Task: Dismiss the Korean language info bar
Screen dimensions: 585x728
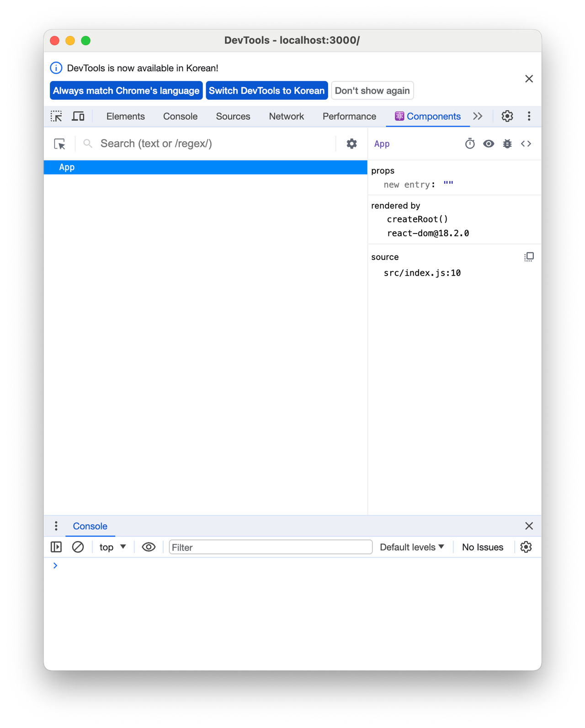Action: pos(529,79)
